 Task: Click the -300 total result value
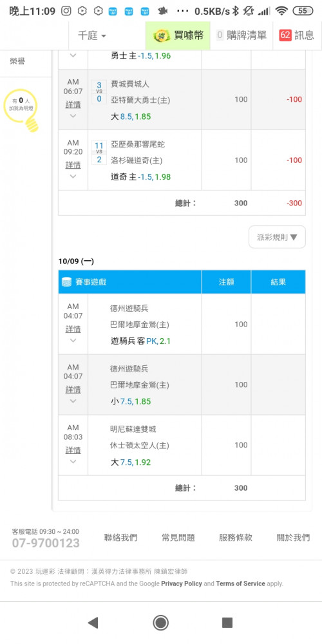click(294, 204)
